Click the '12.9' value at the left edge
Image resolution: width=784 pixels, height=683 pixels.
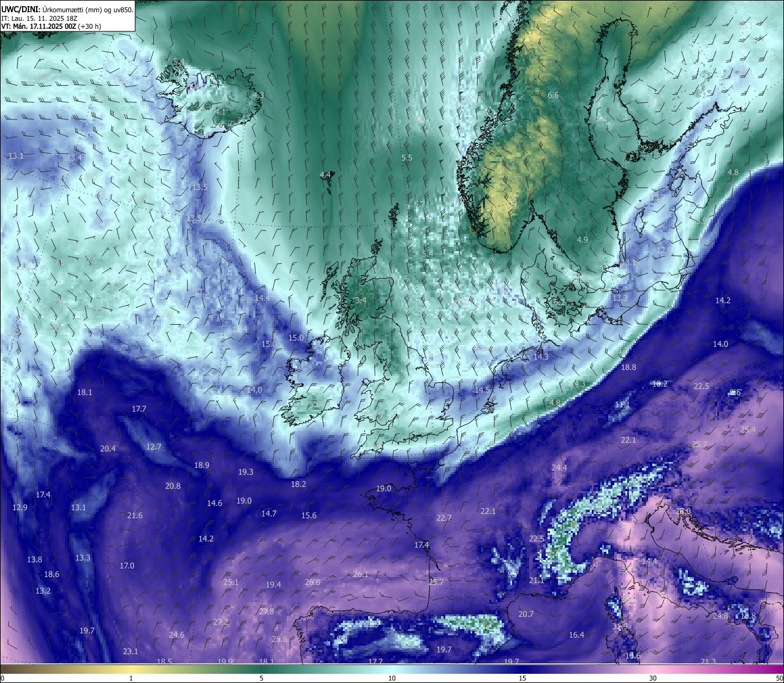[20, 507]
